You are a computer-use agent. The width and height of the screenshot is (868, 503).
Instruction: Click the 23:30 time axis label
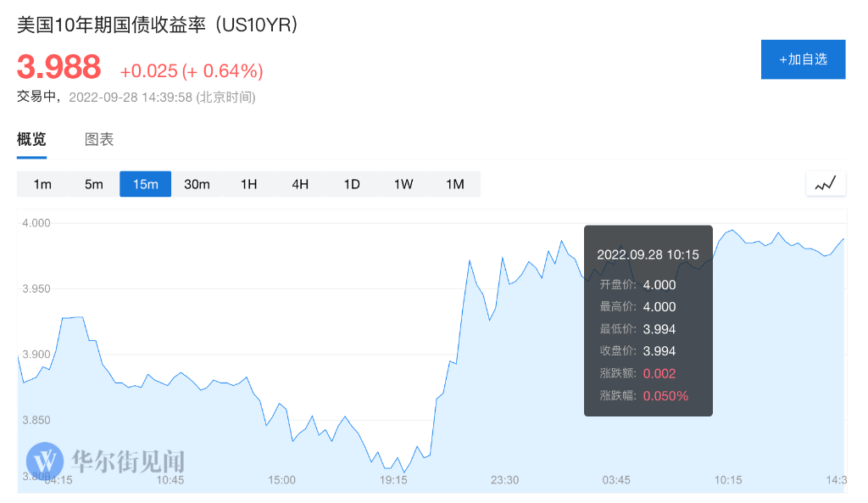tap(504, 480)
